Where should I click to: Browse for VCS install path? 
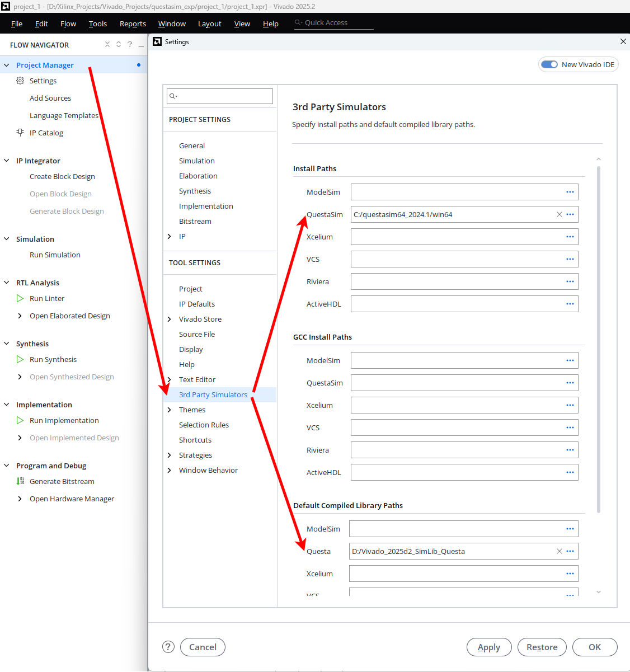coord(570,259)
